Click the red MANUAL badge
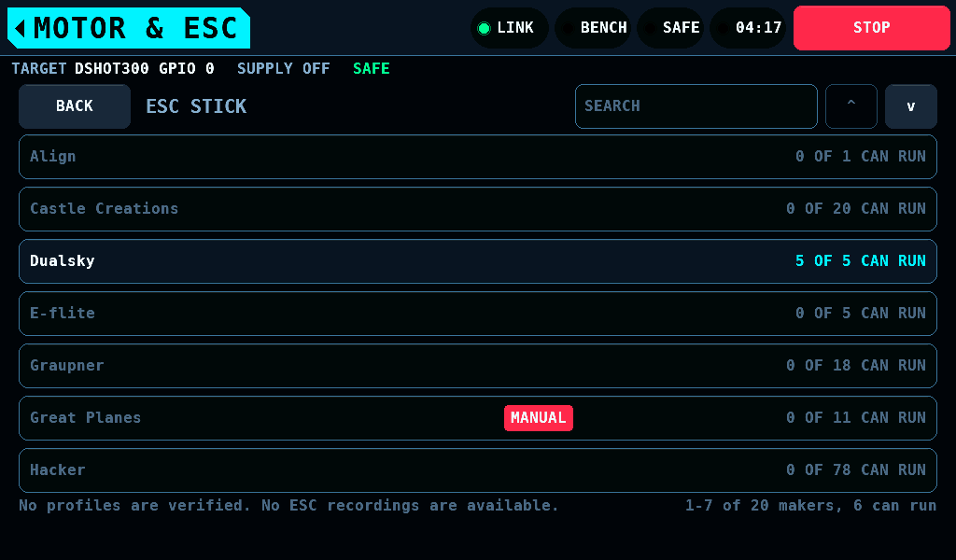 (539, 418)
